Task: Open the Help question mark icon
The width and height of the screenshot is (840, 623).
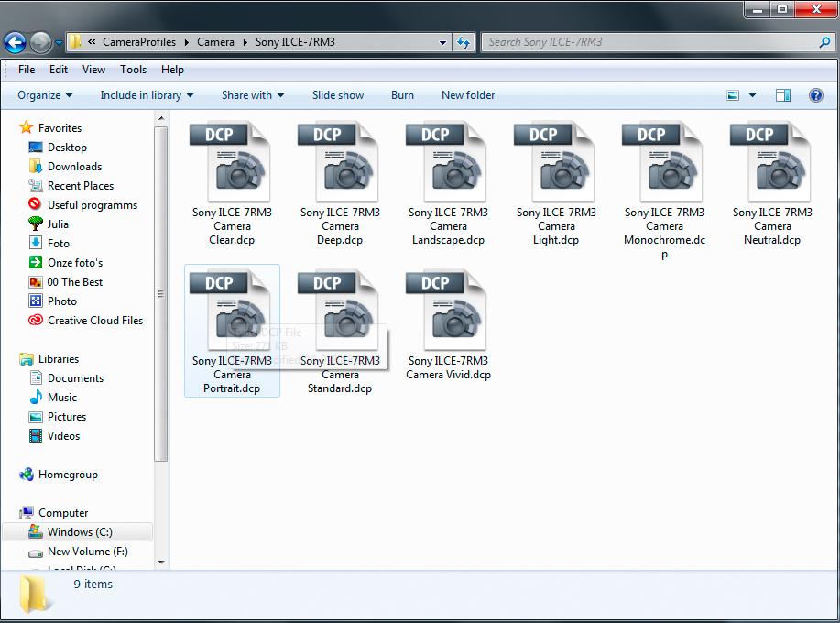Action: coord(815,95)
